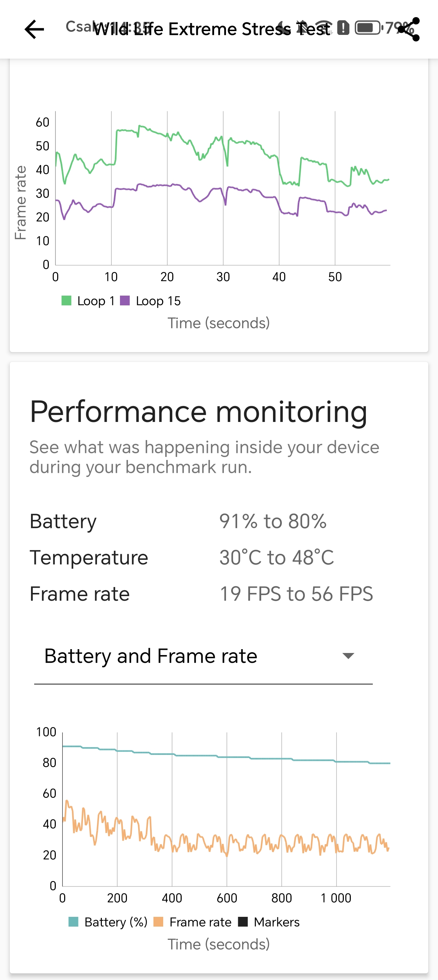Toggle the Battery (%) series legend label
The width and height of the screenshot is (438, 980).
click(x=115, y=922)
